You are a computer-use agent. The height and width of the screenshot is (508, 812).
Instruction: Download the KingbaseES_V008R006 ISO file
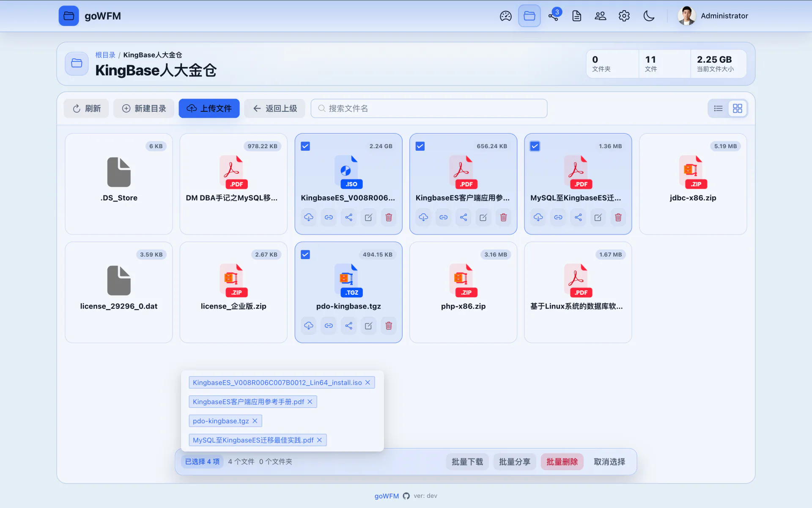click(x=309, y=218)
